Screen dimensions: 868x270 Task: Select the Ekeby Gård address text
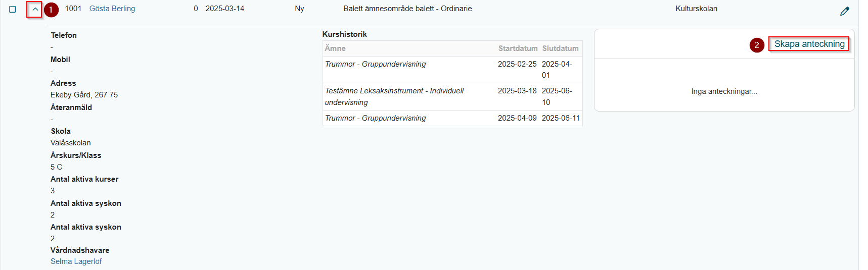(x=84, y=95)
